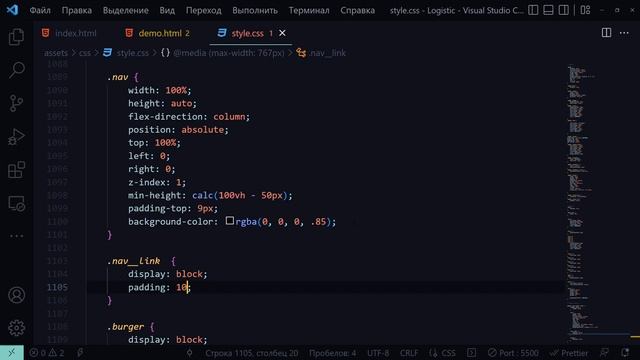This screenshot has height=360, width=640.
Task: Click the remote window indicator in the status bar
Action: tap(12, 353)
